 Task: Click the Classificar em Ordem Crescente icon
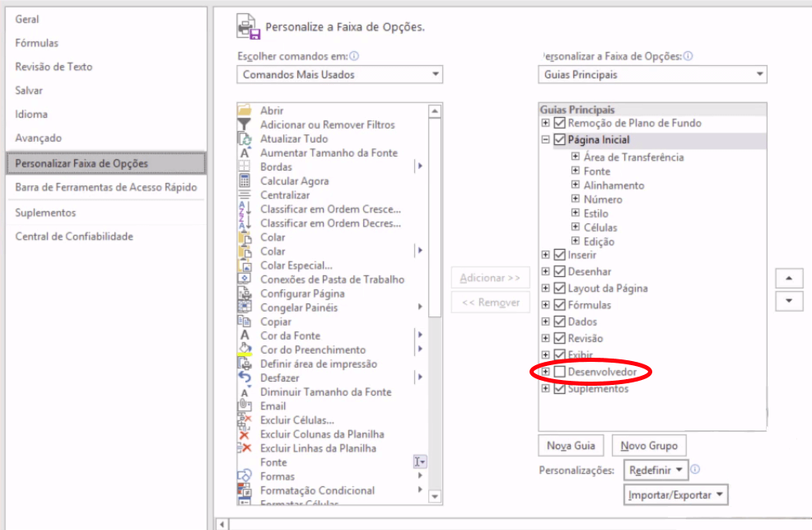coord(245,209)
